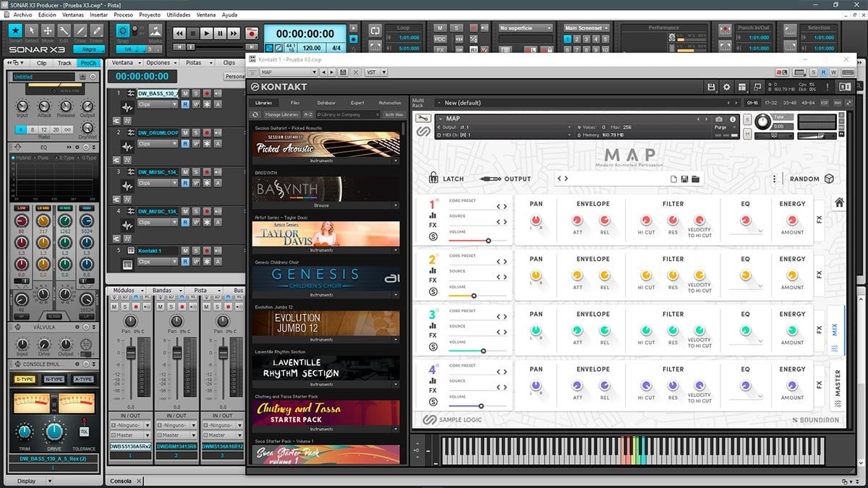The image size is (868, 488).
Task: Click the 120.00 tempo field
Action: 312,48
